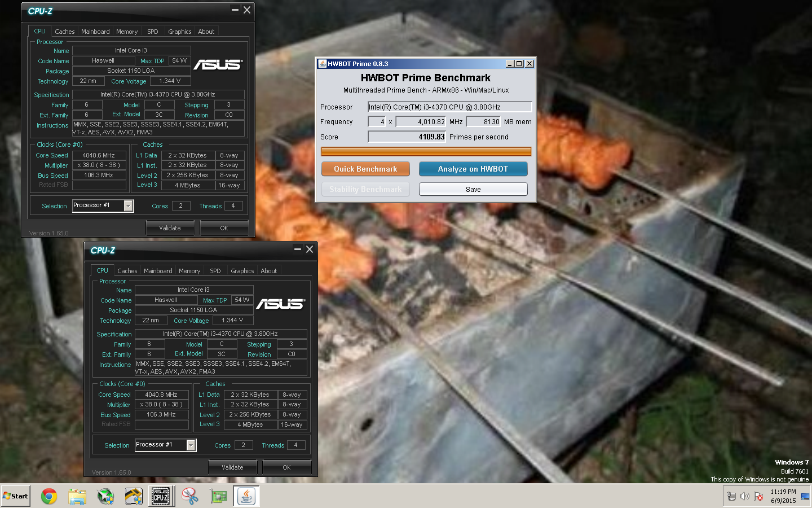The image size is (812, 508).
Task: Click the frequency 4,010.82 MHz field
Action: 421,121
